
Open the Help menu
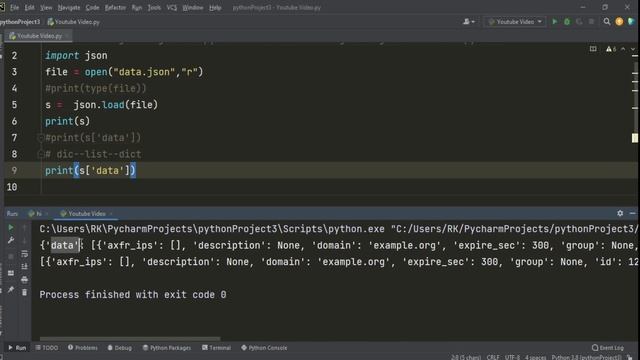pos(215,7)
